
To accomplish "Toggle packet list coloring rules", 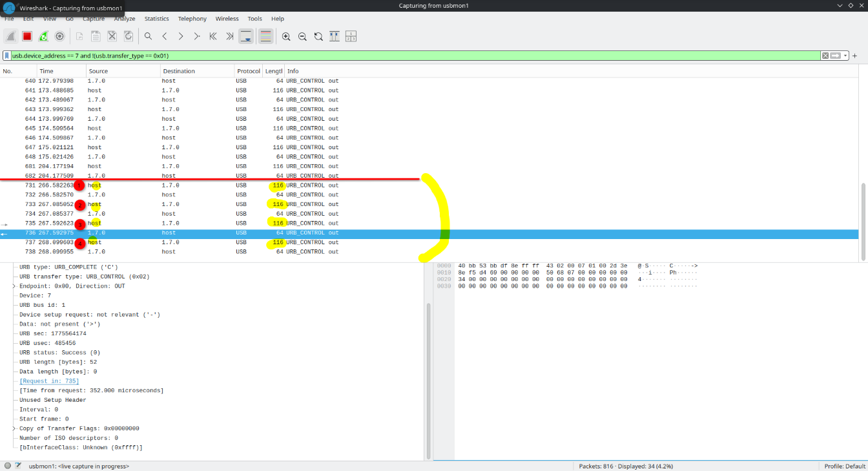I will click(265, 37).
